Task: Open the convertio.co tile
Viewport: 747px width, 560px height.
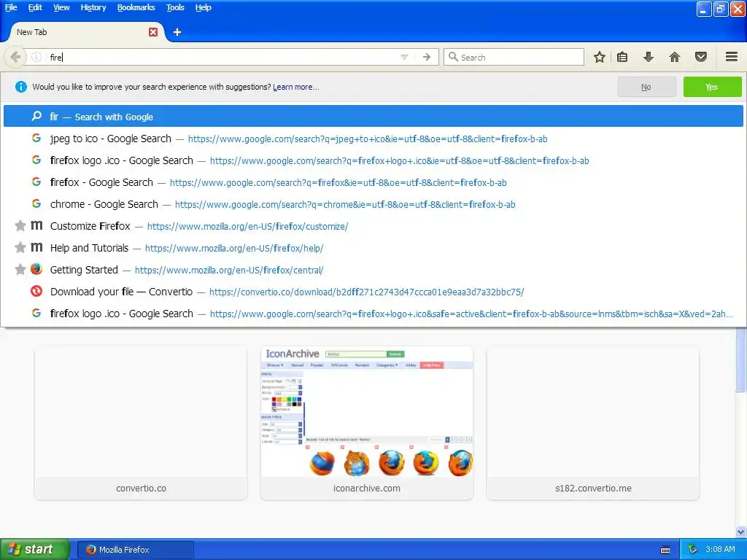Action: point(141,423)
